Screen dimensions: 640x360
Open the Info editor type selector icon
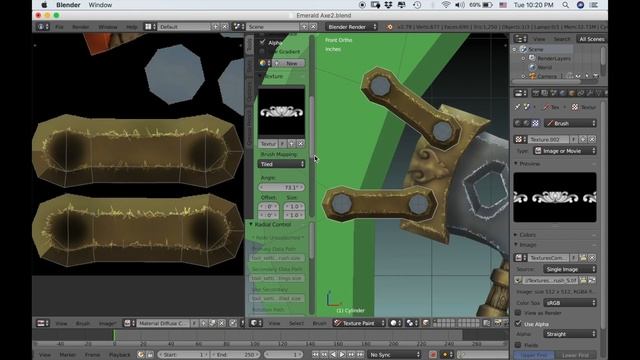point(42,27)
